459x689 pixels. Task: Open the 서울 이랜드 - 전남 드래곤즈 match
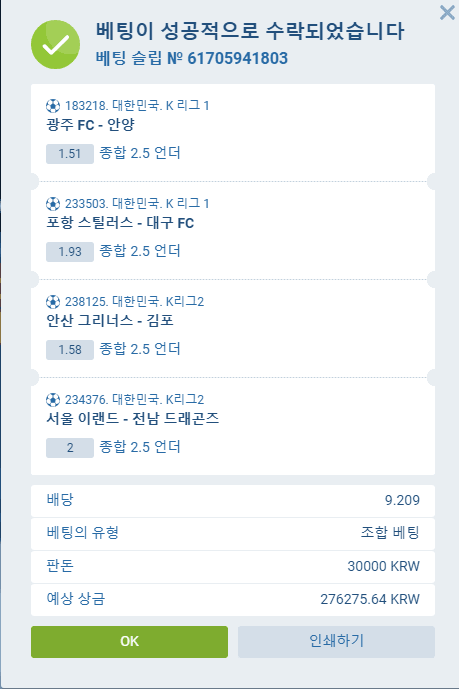coord(133,418)
